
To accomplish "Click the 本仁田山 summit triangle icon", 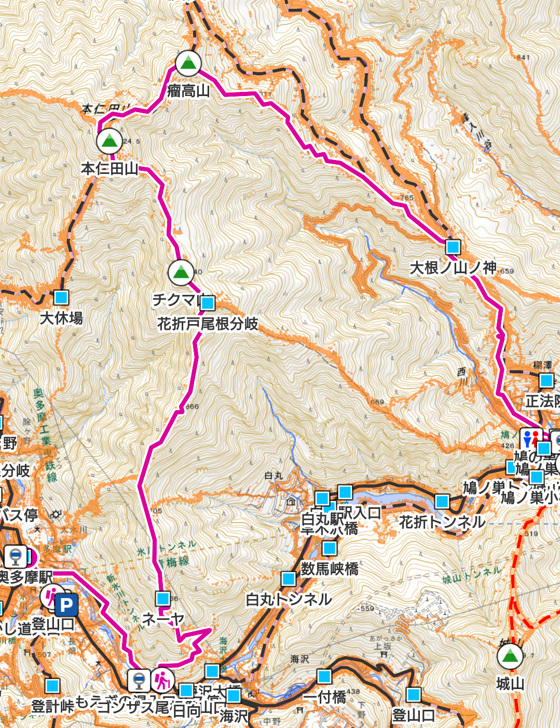I will click(109, 141).
